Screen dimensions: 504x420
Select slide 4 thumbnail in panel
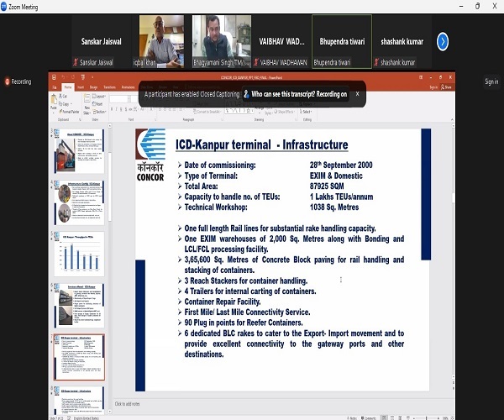pos(79,202)
